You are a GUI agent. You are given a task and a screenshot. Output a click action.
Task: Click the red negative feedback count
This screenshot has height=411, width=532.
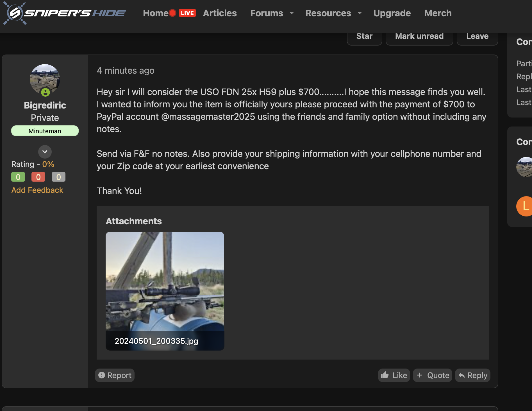[x=38, y=177]
